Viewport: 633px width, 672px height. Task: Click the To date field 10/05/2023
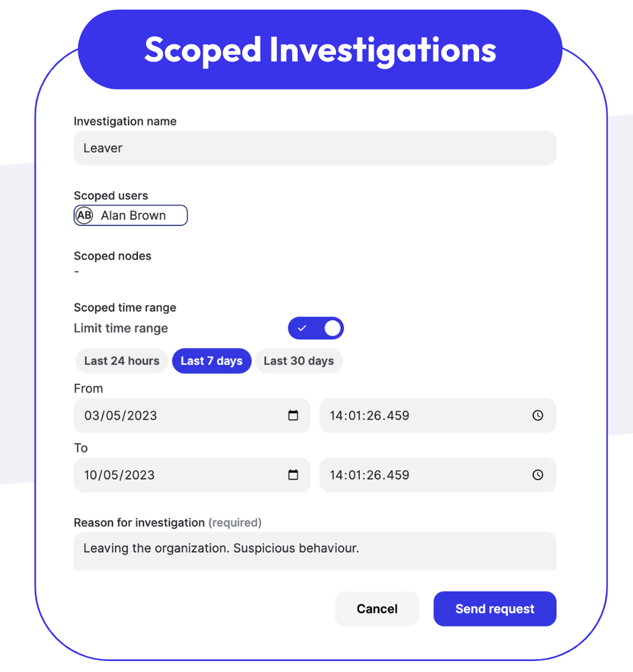119,475
